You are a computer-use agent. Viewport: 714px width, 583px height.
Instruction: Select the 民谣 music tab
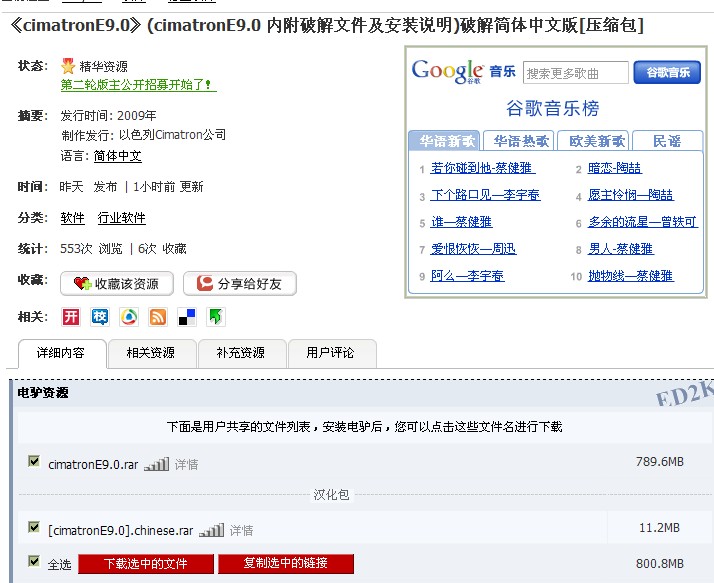click(x=668, y=141)
